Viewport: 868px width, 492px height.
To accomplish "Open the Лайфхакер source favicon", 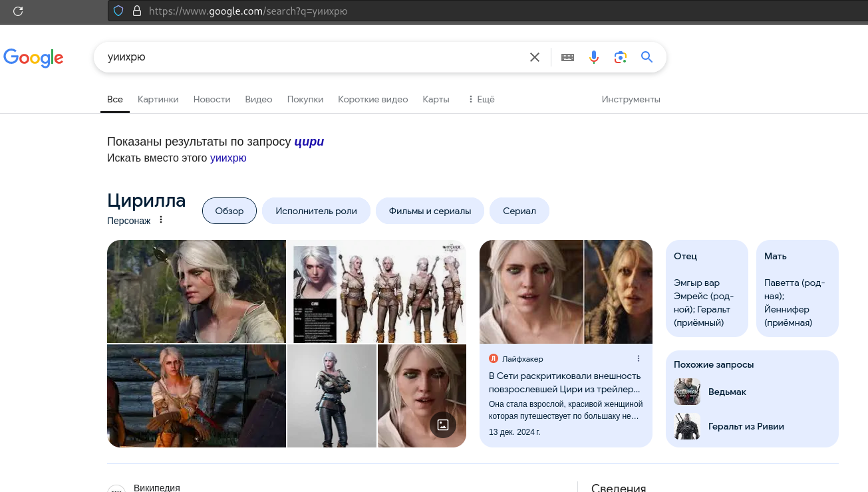I will (x=494, y=359).
